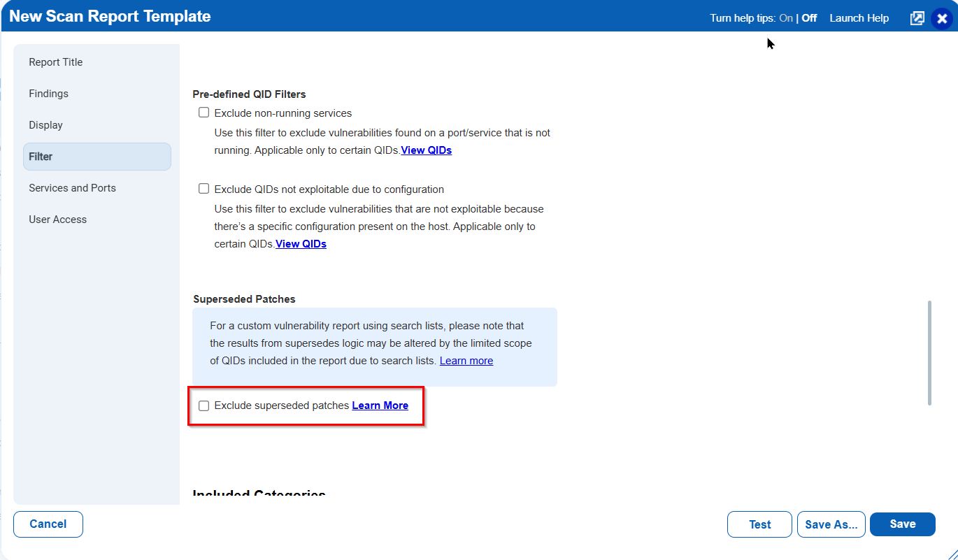This screenshot has width=958, height=560.
Task: Turn help tips On
Action: (x=785, y=18)
